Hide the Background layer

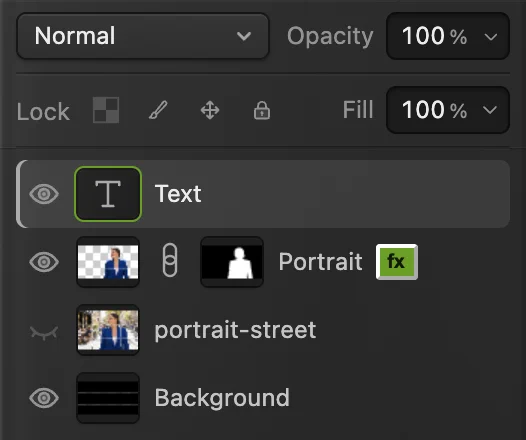tap(44, 398)
